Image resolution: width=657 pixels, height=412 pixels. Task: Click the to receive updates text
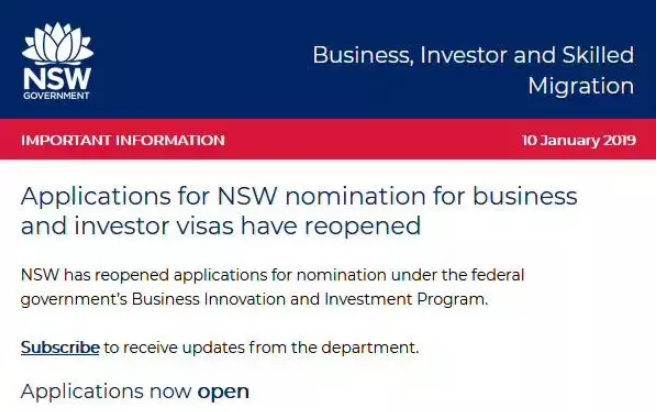pyautogui.click(x=173, y=347)
